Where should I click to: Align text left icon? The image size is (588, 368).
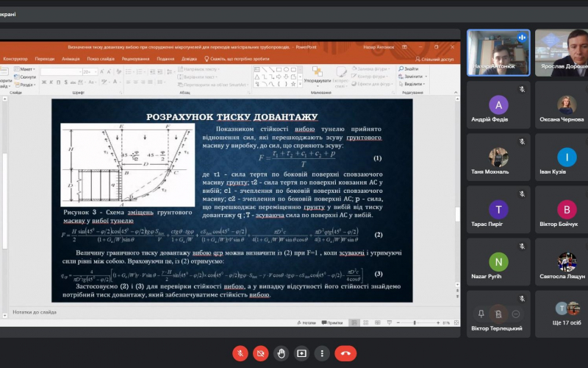pos(128,82)
